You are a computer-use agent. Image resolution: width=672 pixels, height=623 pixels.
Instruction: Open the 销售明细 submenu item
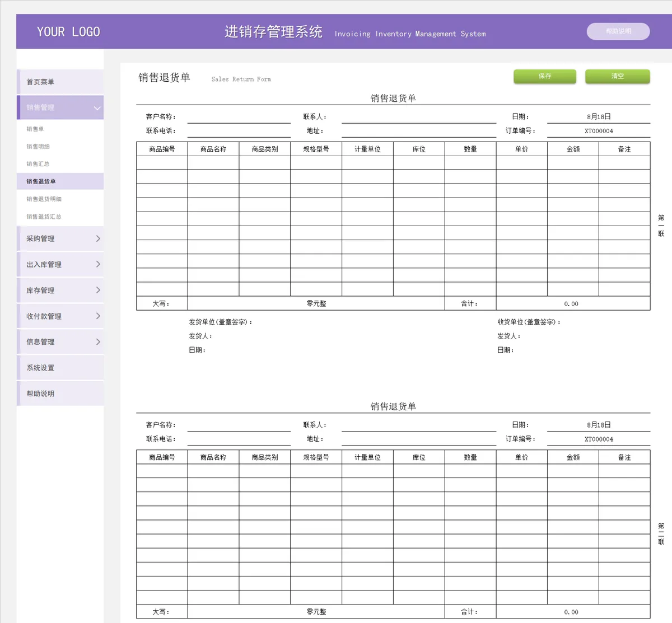tap(38, 147)
